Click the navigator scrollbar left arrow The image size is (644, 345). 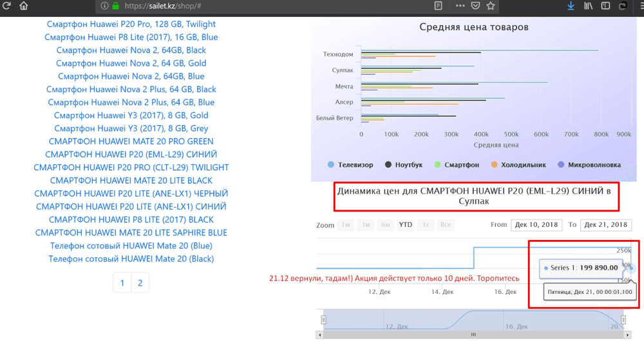coord(319,335)
